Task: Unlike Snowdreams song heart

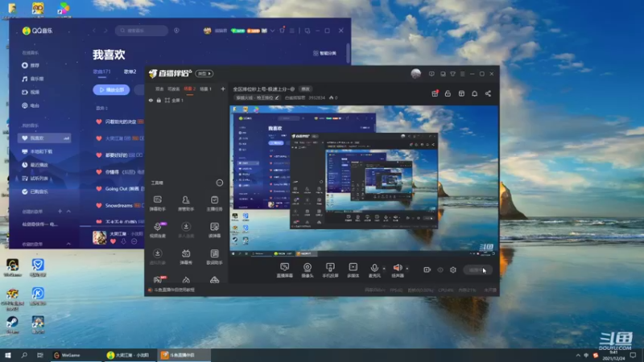Action: pos(98,205)
